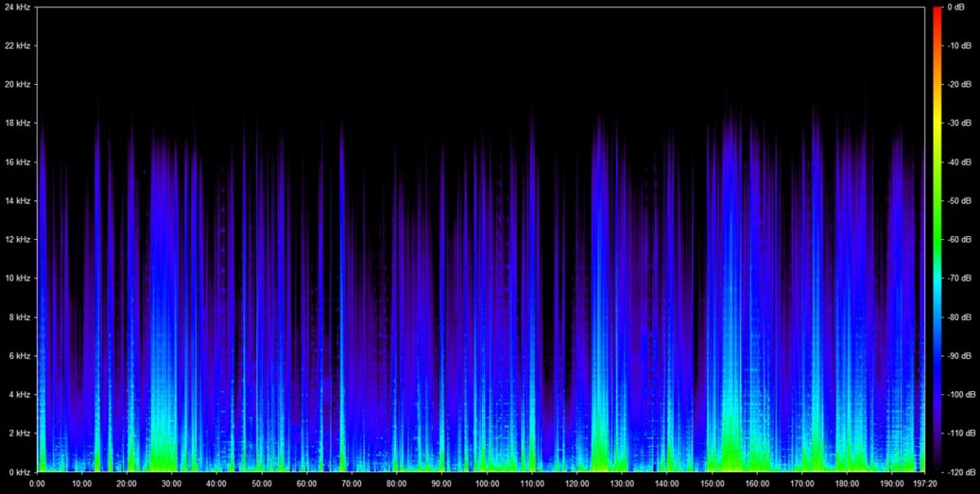This screenshot has height=494, width=980.
Task: Click the 190:00 time axis label
Action: (x=891, y=483)
